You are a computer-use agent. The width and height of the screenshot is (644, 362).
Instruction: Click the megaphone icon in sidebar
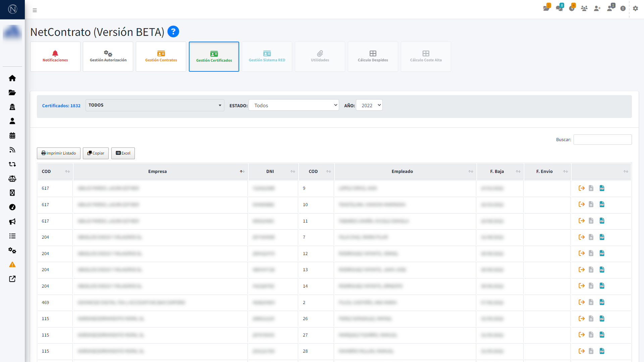12,222
